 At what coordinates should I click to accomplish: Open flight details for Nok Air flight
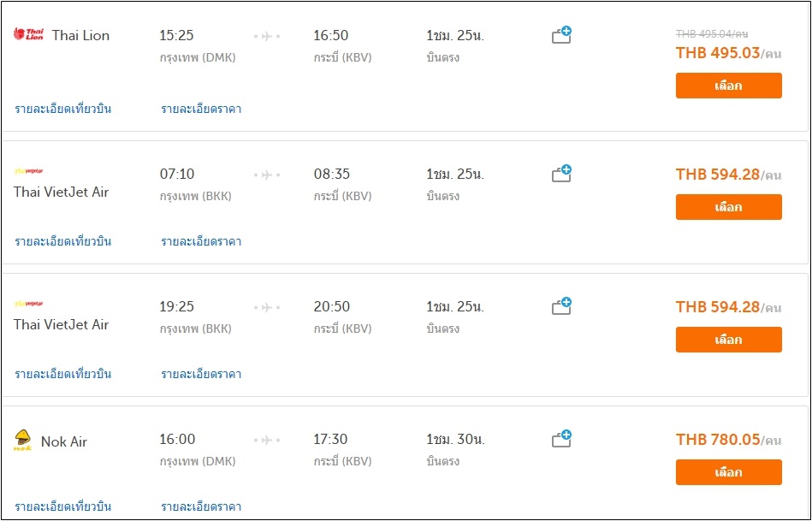[x=62, y=506]
